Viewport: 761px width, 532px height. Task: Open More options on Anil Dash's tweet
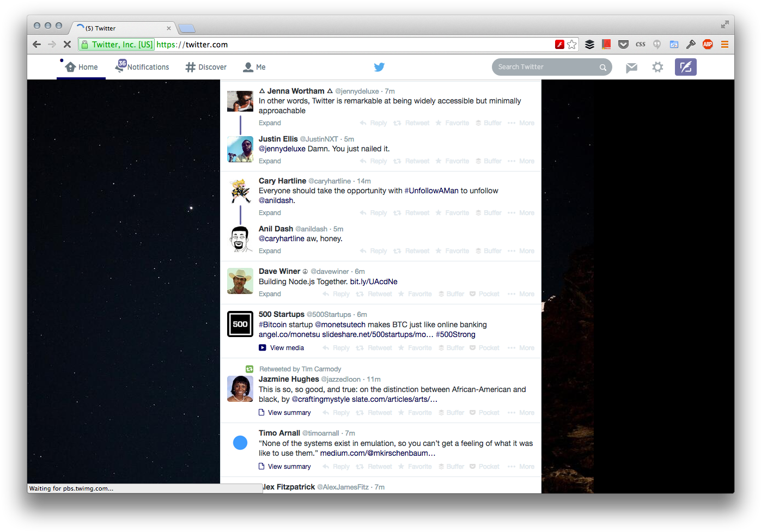[x=521, y=251]
